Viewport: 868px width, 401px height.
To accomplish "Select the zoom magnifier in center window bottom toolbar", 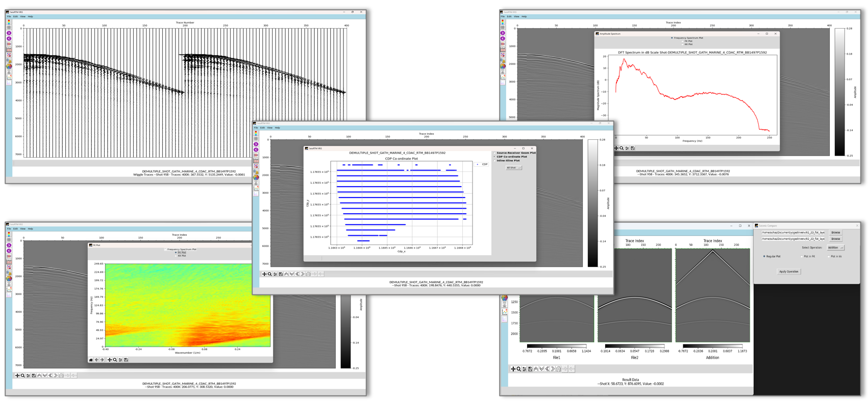I will [x=269, y=274].
